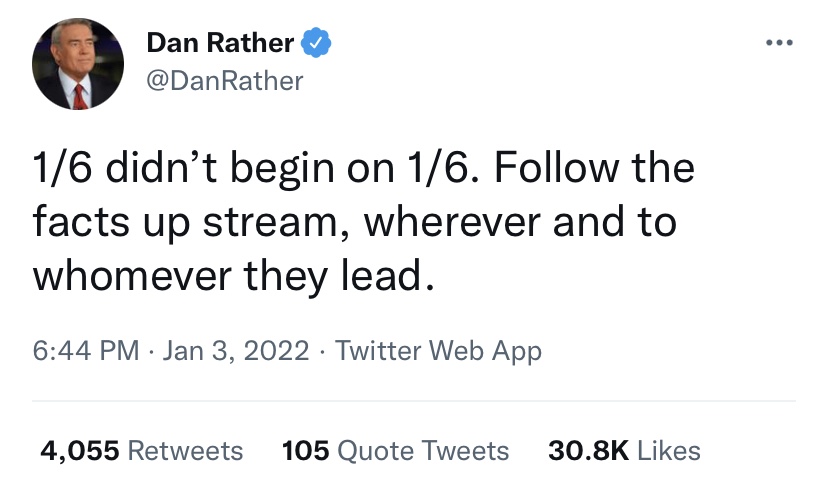Click the 105 quote count number
Viewport: 828px width, 495px height.
pos(306,451)
